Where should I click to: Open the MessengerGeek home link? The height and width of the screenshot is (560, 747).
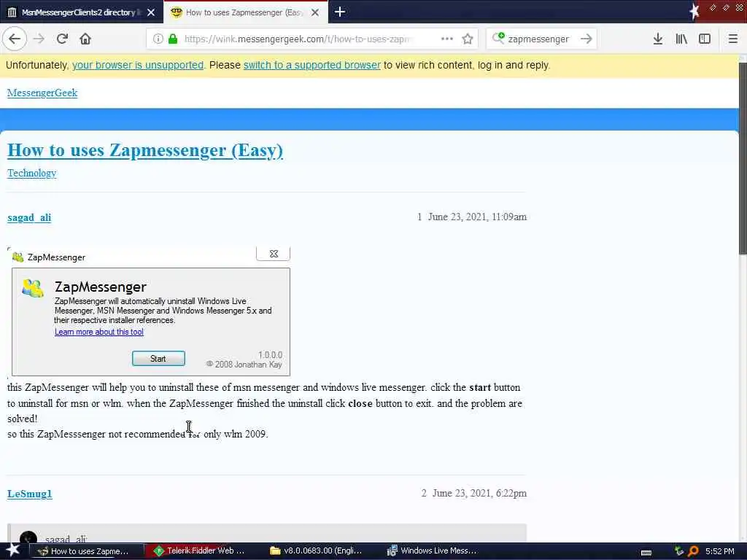pyautogui.click(x=42, y=93)
